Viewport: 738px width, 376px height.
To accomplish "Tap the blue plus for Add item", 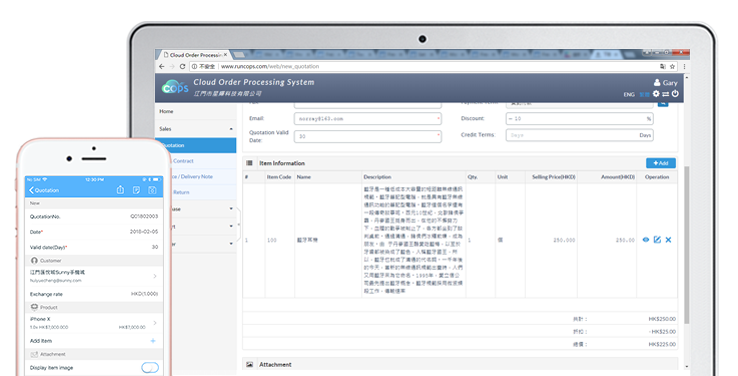I will coord(153,341).
